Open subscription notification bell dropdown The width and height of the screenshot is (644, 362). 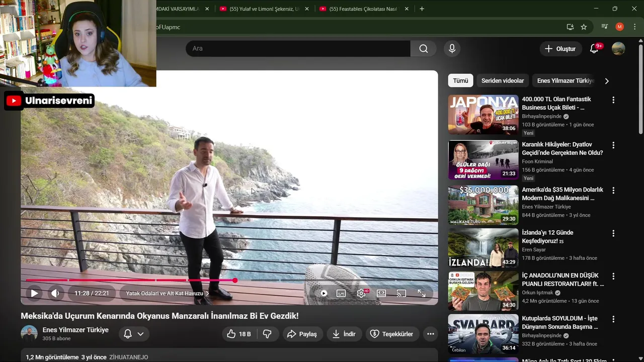click(x=134, y=334)
